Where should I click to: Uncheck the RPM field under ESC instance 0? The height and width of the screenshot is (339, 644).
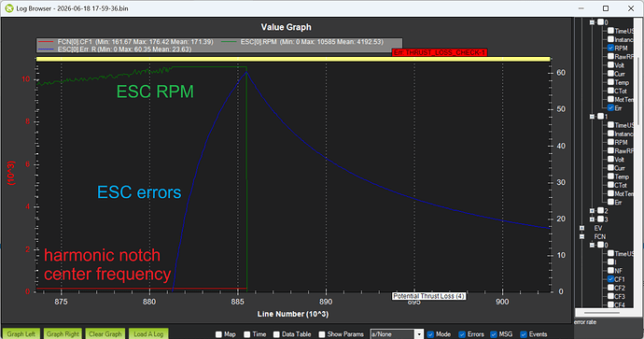pyautogui.click(x=610, y=48)
